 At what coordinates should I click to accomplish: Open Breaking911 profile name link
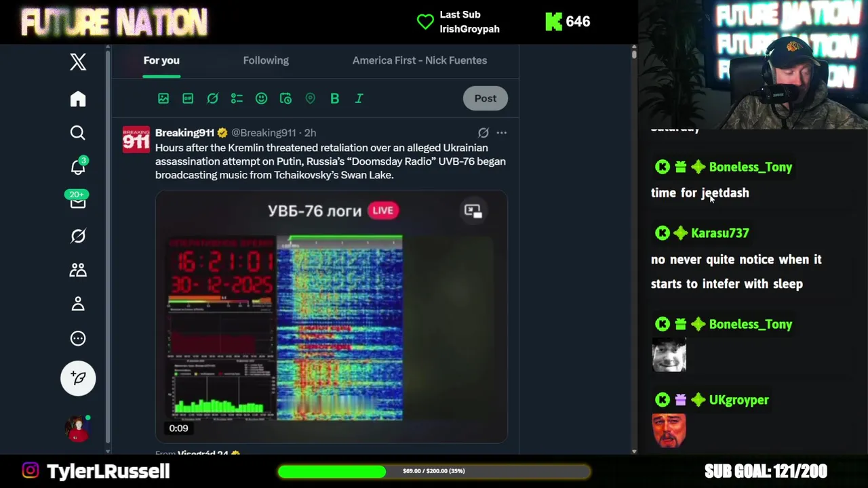click(x=184, y=133)
